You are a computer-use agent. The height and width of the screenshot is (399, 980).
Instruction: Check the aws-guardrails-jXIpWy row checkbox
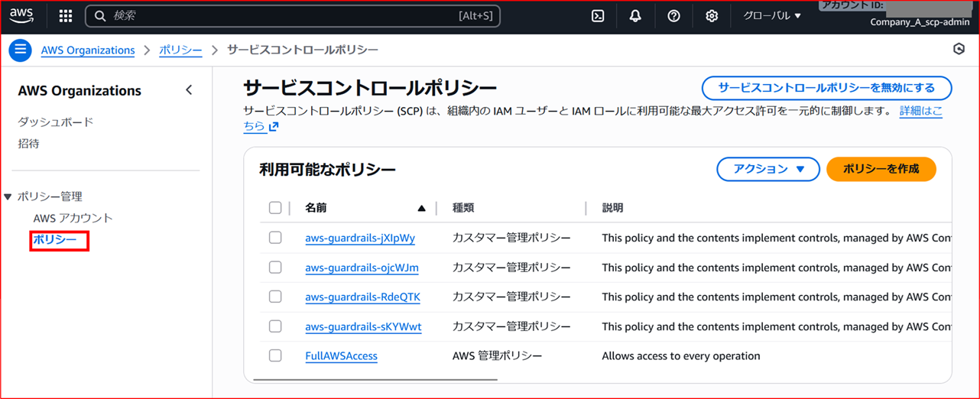click(x=275, y=238)
